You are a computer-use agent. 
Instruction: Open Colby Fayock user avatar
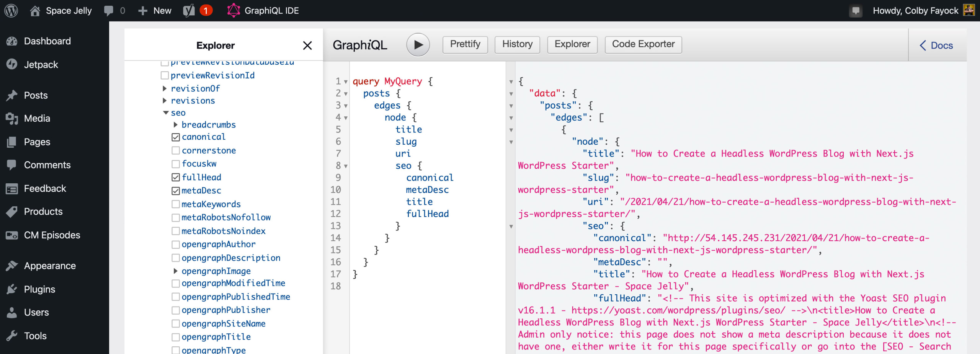click(969, 10)
